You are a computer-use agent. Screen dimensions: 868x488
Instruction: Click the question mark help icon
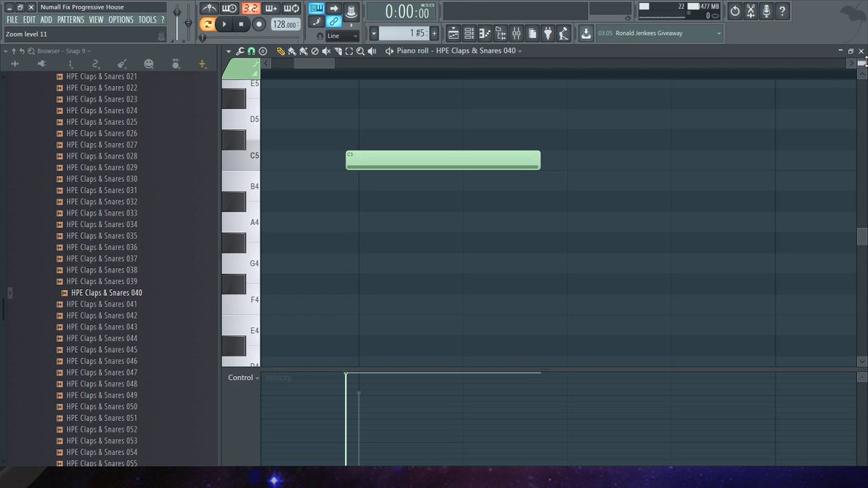click(x=783, y=11)
